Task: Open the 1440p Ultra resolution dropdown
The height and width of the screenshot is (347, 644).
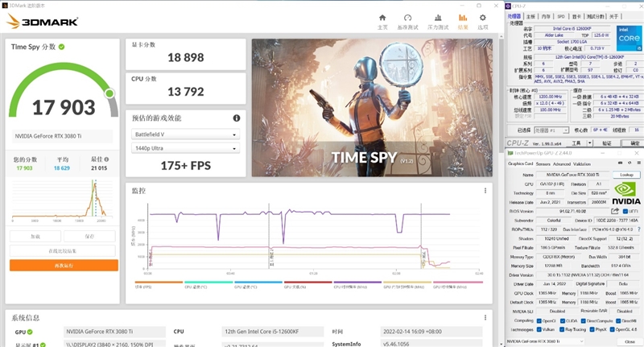Action: pyautogui.click(x=186, y=148)
